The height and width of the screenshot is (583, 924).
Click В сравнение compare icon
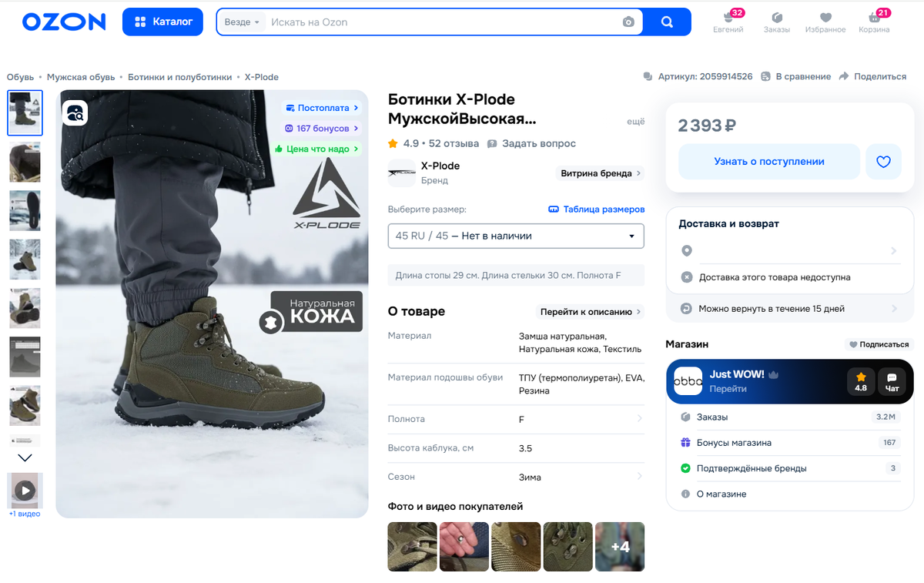pos(796,76)
